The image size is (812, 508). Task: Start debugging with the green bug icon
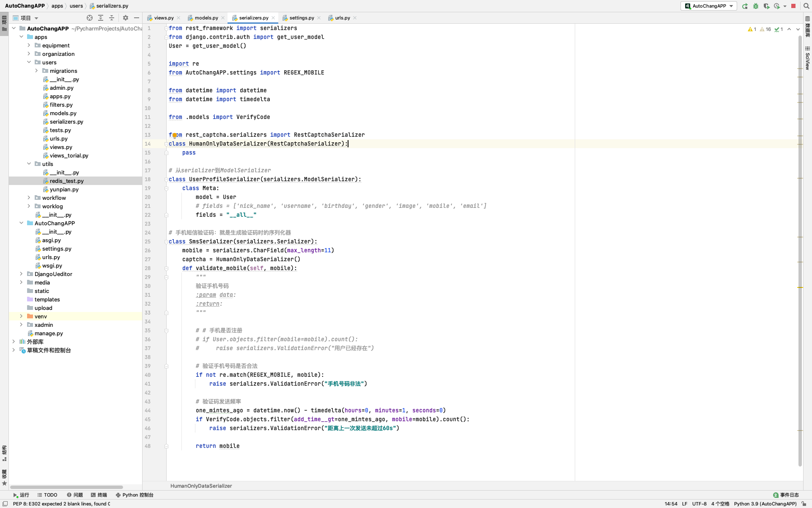756,6
